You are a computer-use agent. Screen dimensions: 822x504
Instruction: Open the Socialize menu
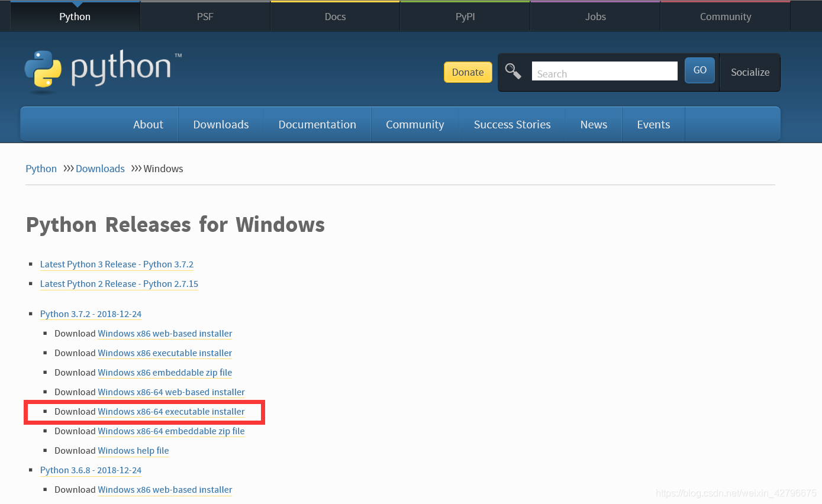[750, 72]
